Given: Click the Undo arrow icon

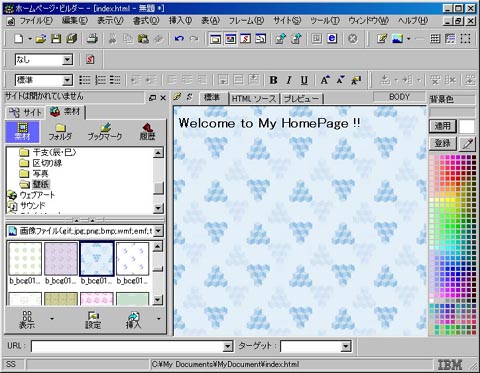Looking at the screenshot, I should [x=179, y=39].
